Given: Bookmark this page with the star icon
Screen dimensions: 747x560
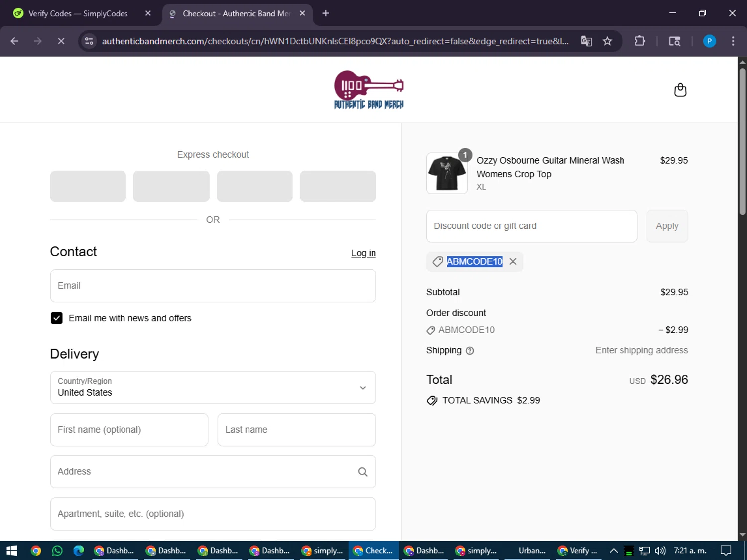Looking at the screenshot, I should (x=607, y=41).
